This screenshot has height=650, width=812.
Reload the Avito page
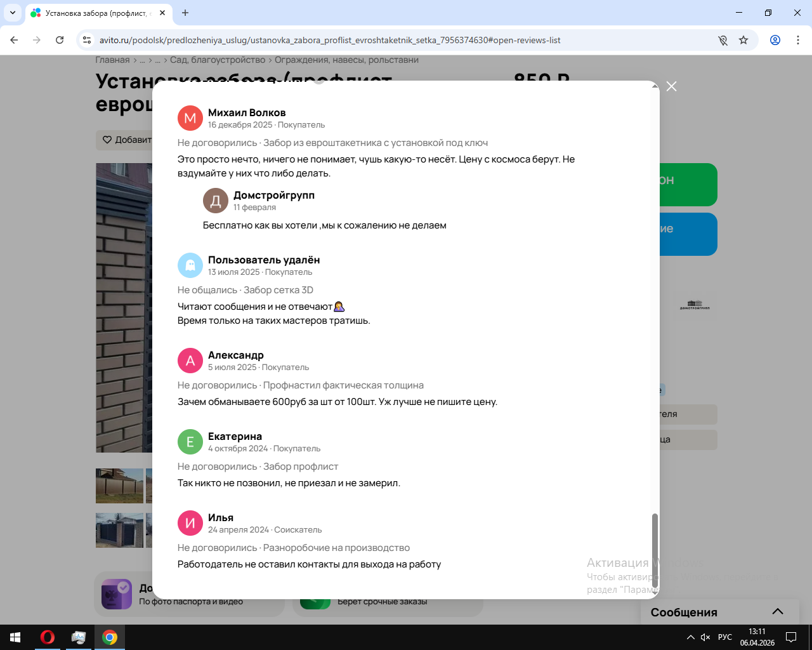point(60,40)
